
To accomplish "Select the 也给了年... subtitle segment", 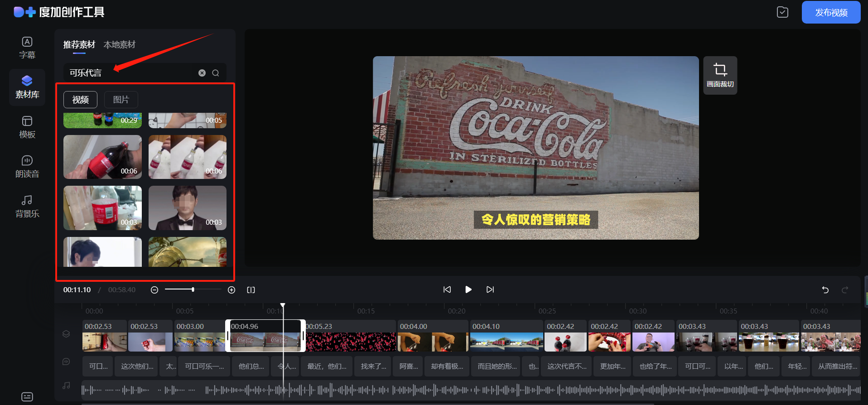I will [655, 366].
